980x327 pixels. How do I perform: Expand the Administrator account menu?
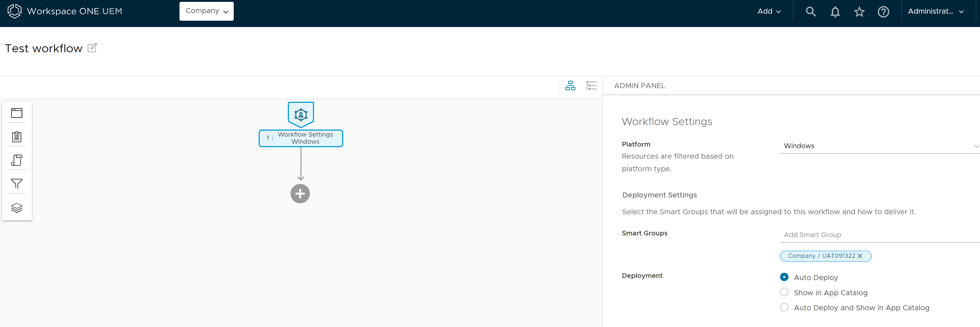935,12
